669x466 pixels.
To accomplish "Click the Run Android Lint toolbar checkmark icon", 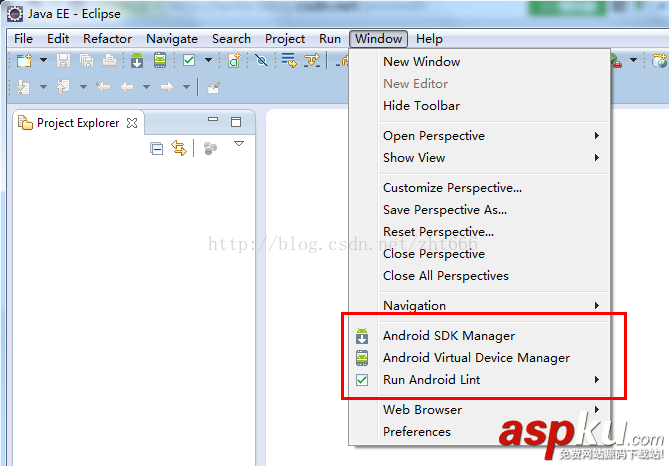I will coord(189,60).
